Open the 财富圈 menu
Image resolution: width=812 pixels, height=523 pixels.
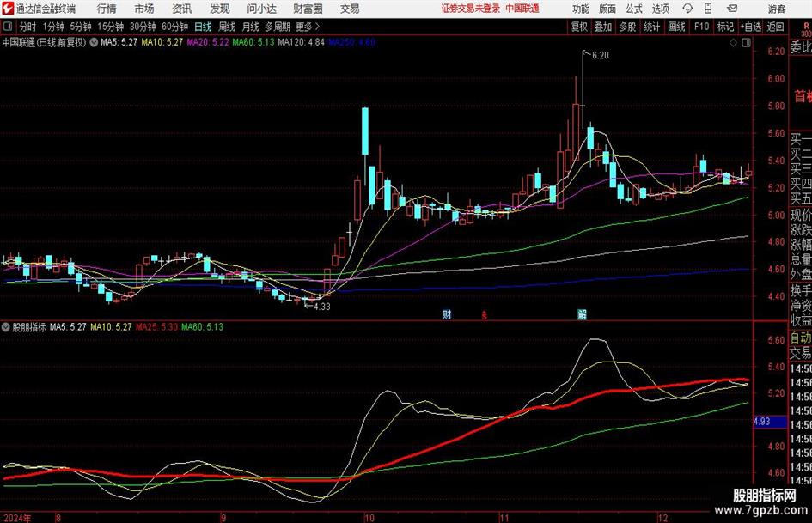click(308, 9)
